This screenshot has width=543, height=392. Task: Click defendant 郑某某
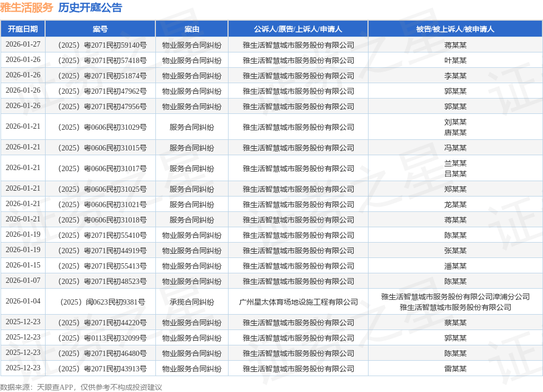click(x=456, y=189)
